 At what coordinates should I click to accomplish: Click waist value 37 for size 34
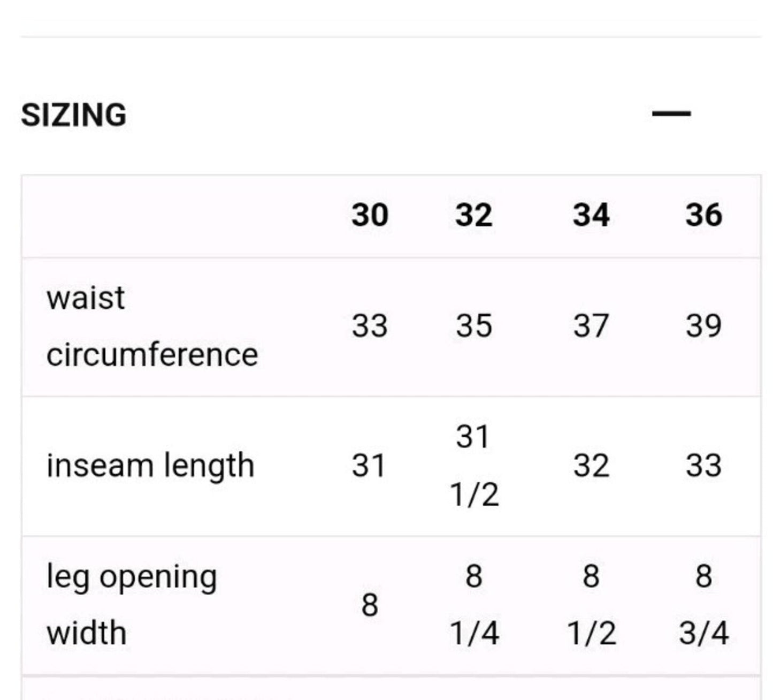(591, 326)
